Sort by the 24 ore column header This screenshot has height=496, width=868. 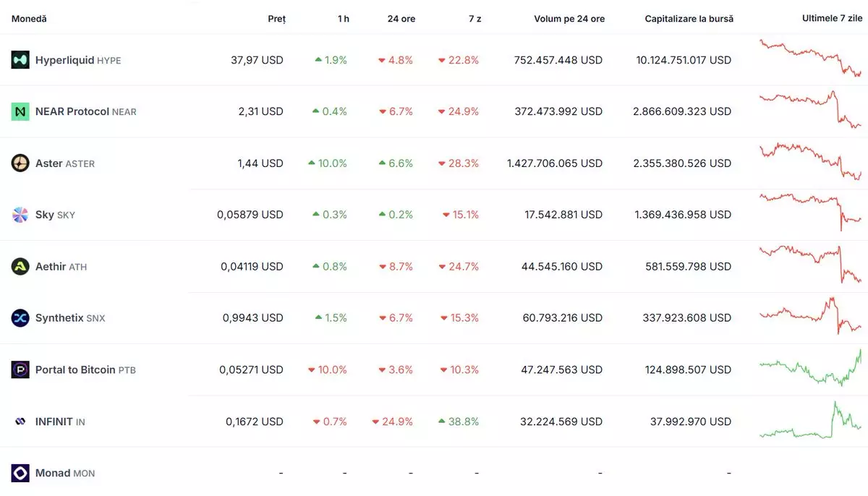[x=401, y=19]
